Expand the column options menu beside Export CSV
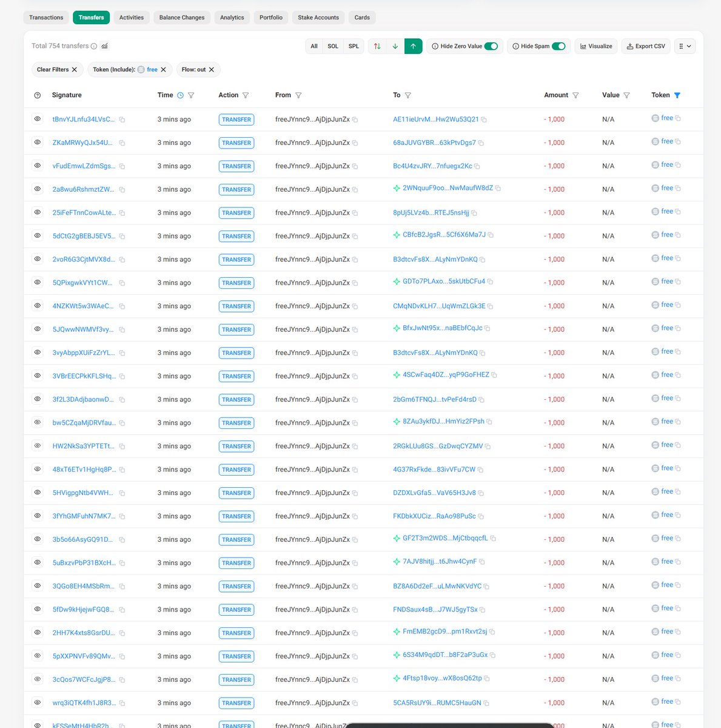This screenshot has height=728, width=721. (x=685, y=46)
